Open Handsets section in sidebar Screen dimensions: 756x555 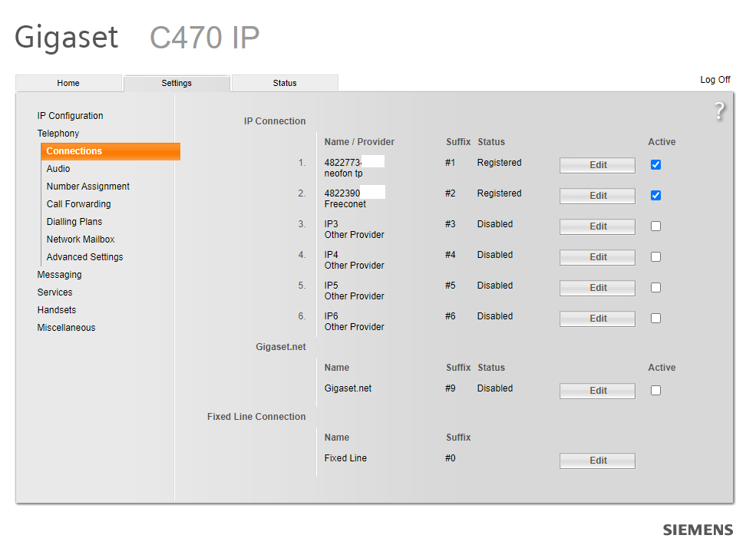click(x=57, y=310)
